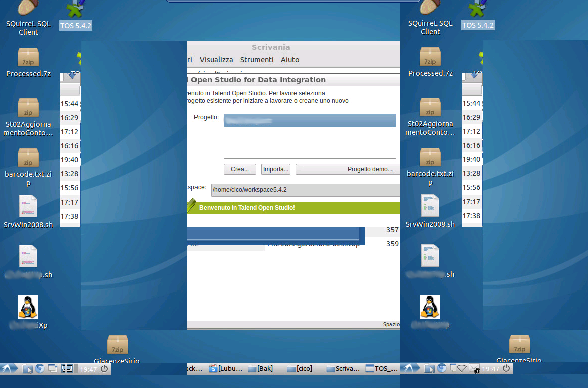Click the Progetto demo... button
The image size is (588, 388).
tap(348, 169)
